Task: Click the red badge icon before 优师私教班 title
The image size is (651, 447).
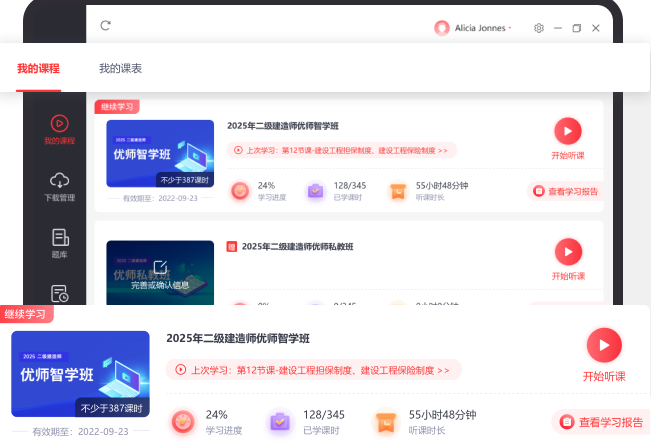Action: pyautogui.click(x=232, y=247)
